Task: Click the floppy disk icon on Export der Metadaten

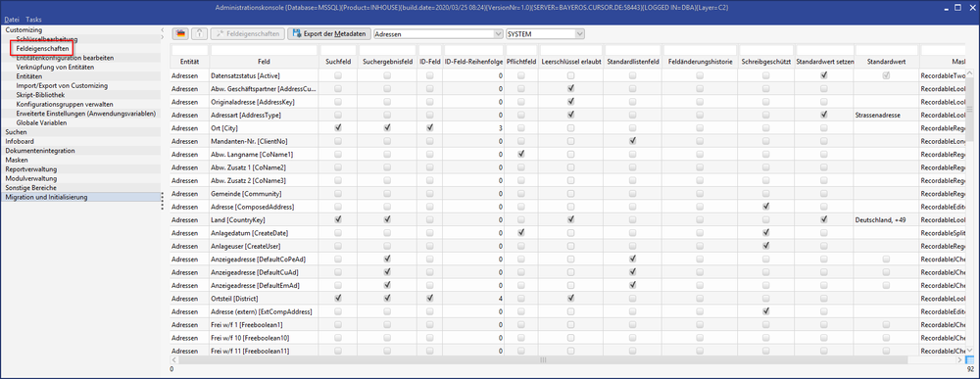Action: coord(296,33)
